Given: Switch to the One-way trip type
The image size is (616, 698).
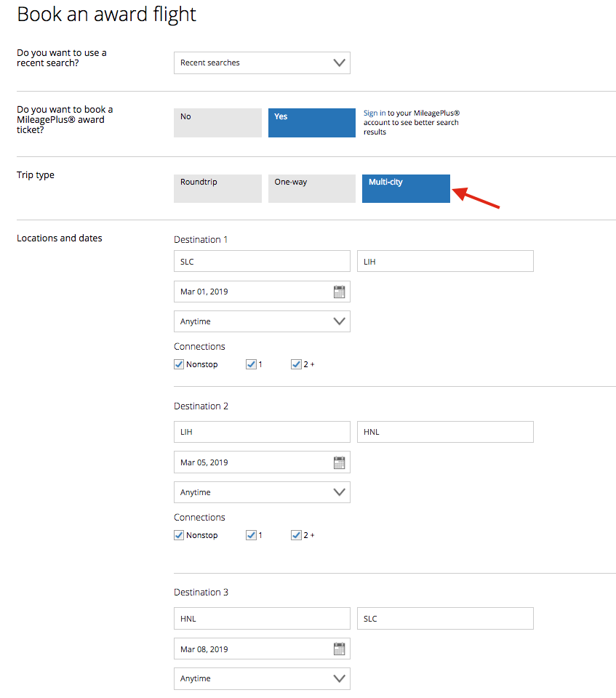Looking at the screenshot, I should click(311, 188).
